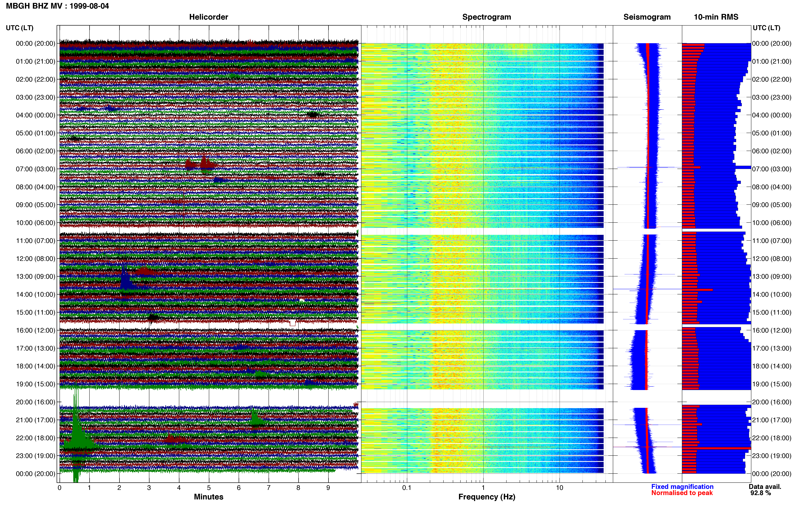Click the 5 tick on Minutes axis
Viewport: 812px width, 508px height.
[x=209, y=487]
